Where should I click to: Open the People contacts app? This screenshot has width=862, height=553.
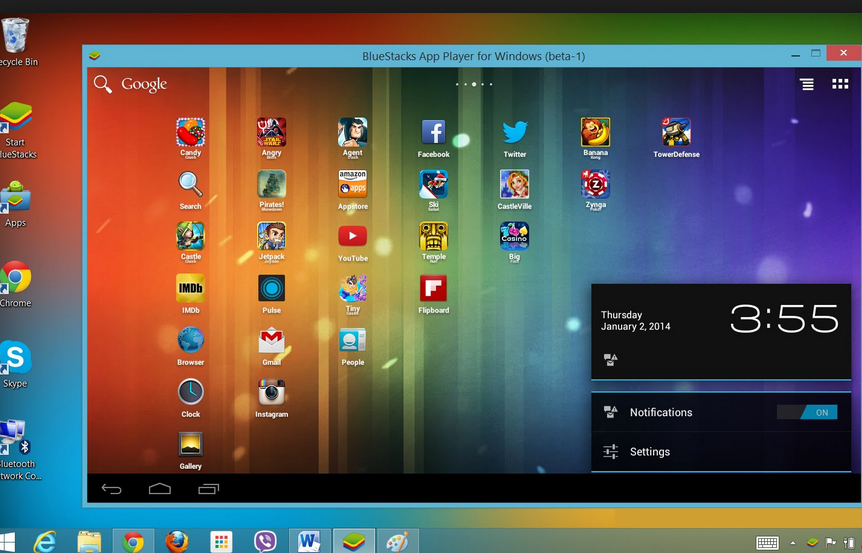coord(352,340)
